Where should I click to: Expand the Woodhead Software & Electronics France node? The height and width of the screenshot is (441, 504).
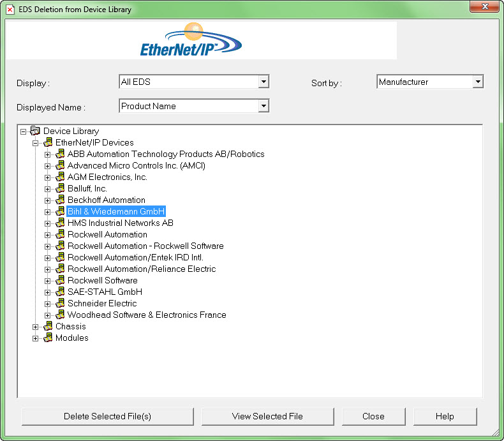tap(47, 315)
